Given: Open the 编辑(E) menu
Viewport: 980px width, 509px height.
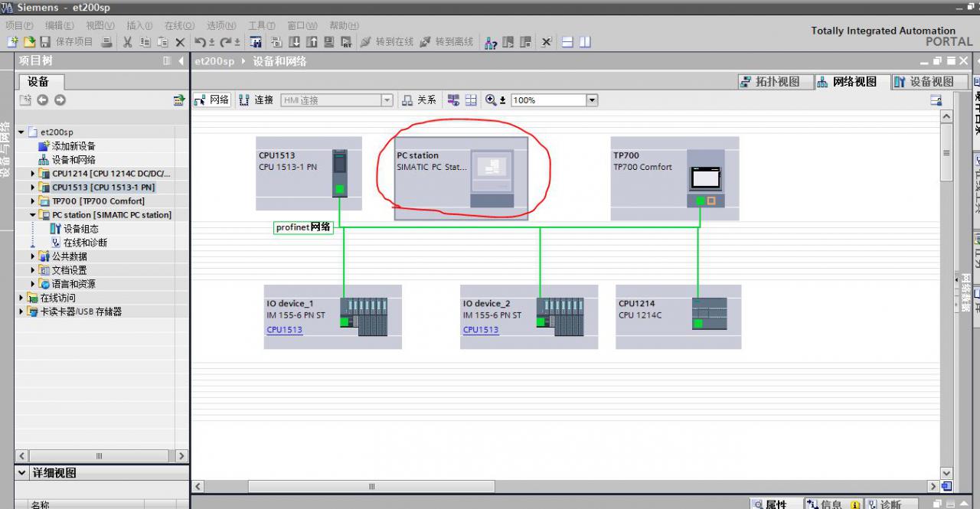Looking at the screenshot, I should click(x=60, y=25).
